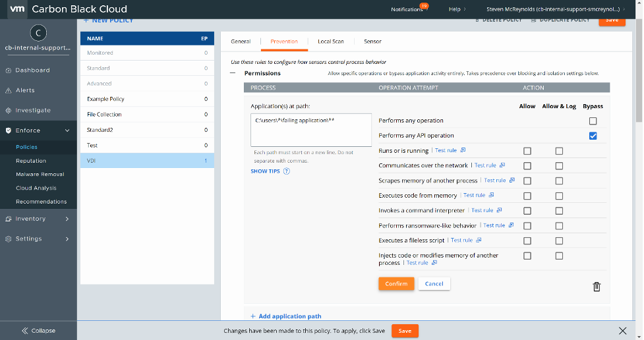The image size is (644, 340).
Task: Click Save in the bottom banner
Action: [x=405, y=331]
